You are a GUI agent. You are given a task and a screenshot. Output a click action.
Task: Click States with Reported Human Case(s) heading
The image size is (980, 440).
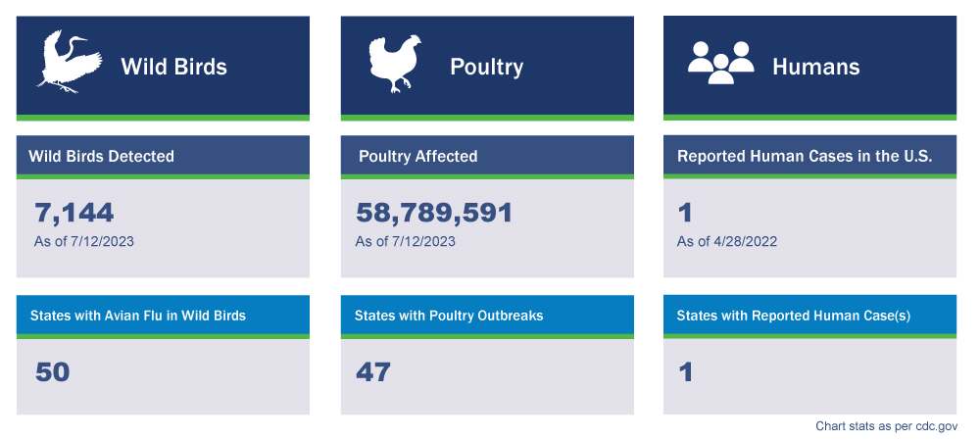794,316
